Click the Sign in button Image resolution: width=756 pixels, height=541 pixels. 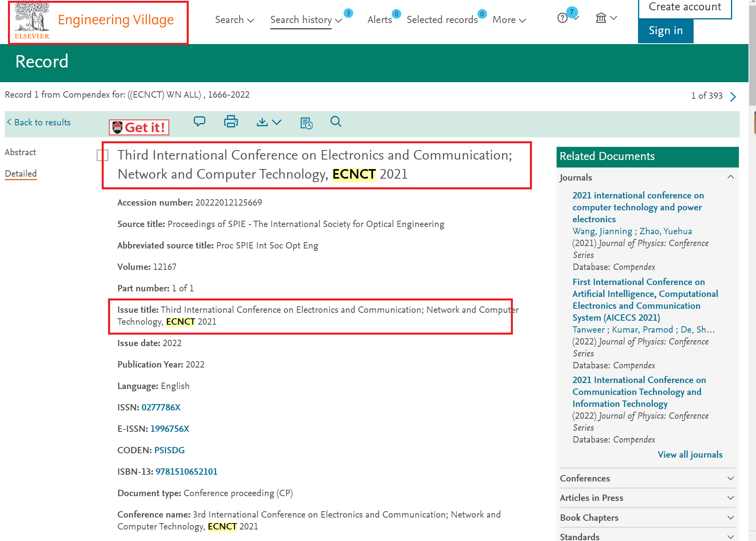point(666,31)
